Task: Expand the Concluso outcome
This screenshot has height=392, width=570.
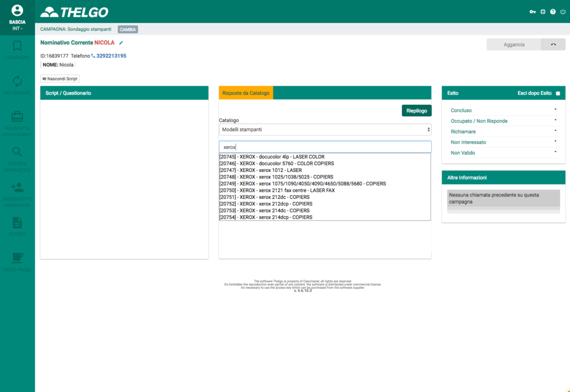Action: 503,110
